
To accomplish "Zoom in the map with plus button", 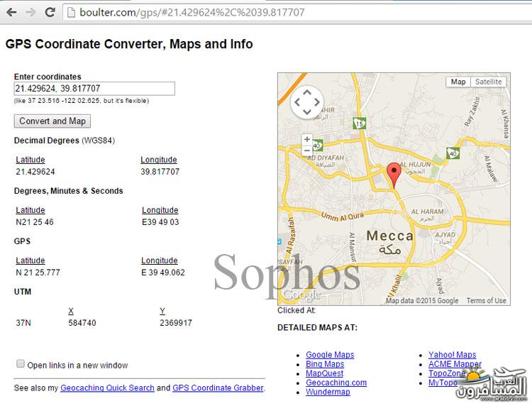I will (307, 140).
